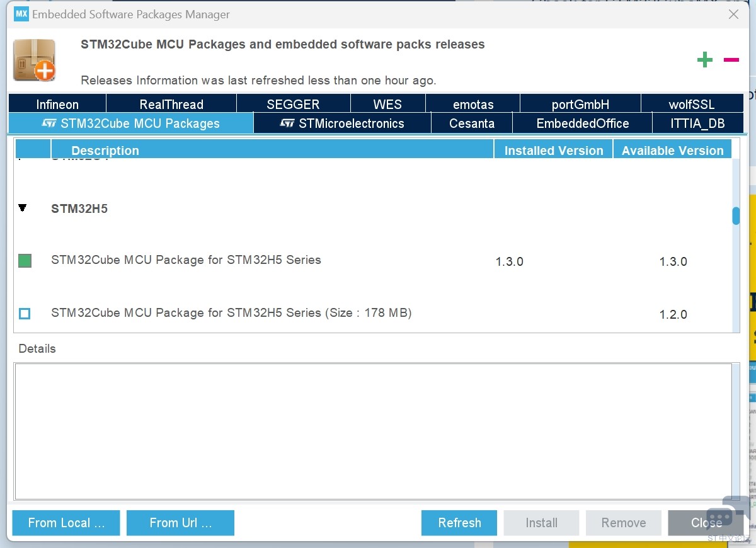
Task: Click the Install button
Action: pyautogui.click(x=541, y=523)
